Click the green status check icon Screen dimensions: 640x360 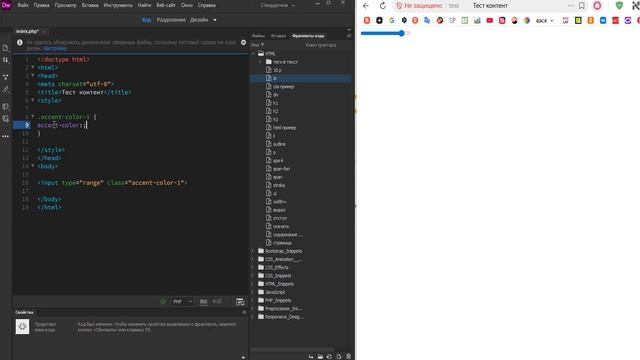pyautogui.click(x=163, y=302)
